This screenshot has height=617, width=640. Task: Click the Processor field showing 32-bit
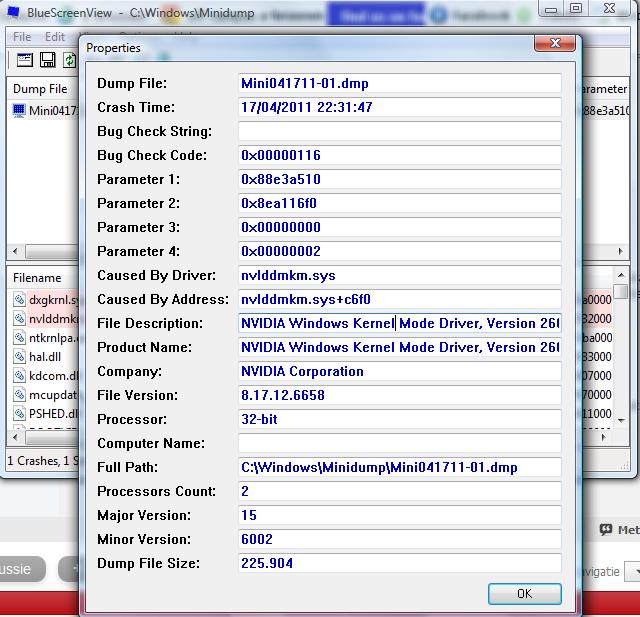(x=400, y=419)
